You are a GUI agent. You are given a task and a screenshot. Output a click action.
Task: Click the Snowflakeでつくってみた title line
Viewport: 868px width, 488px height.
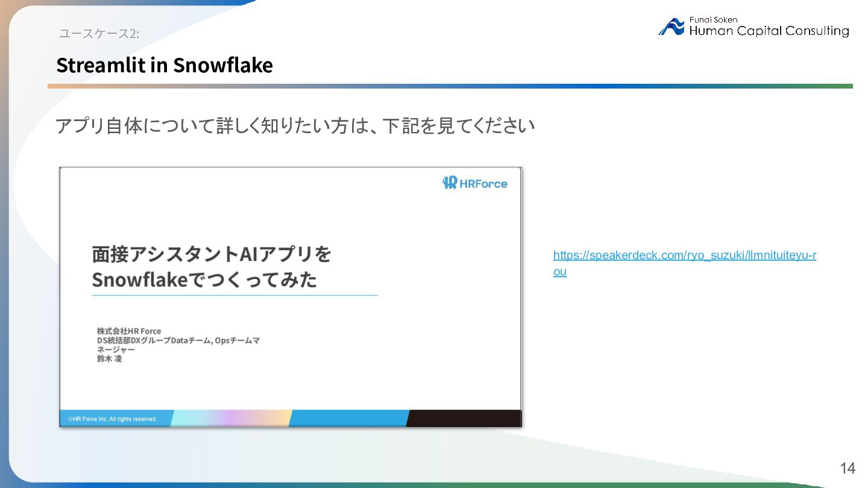tap(204, 280)
